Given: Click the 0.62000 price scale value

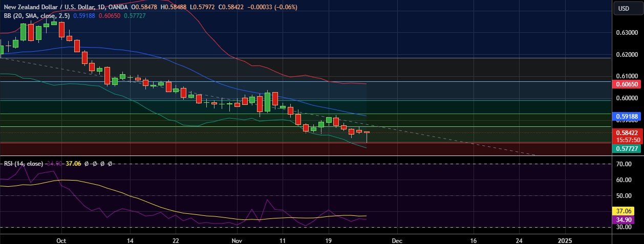Looking at the screenshot, I should [627, 54].
